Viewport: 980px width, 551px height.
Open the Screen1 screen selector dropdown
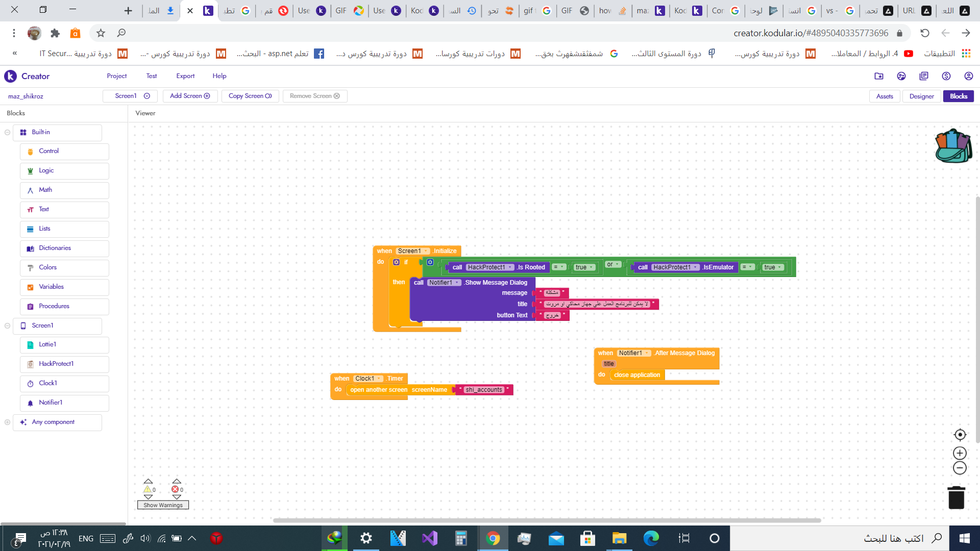coord(132,96)
